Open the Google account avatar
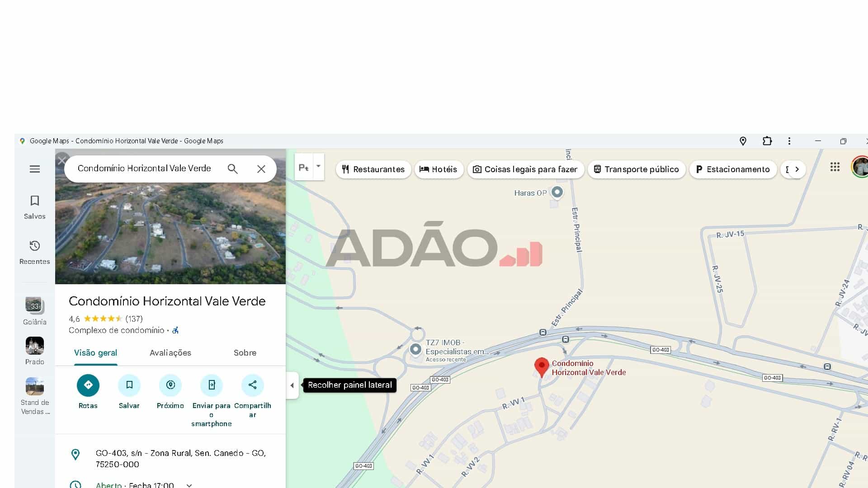This screenshot has height=488, width=868. tap(860, 167)
